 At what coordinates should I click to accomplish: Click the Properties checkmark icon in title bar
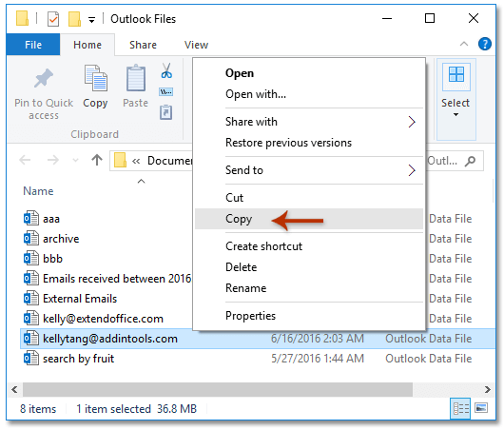coord(53,19)
